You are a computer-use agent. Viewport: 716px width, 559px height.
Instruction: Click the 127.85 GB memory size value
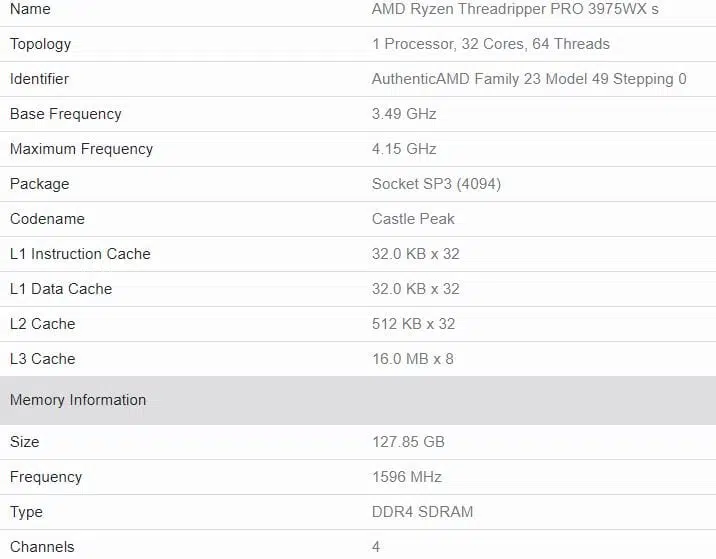[408, 442]
